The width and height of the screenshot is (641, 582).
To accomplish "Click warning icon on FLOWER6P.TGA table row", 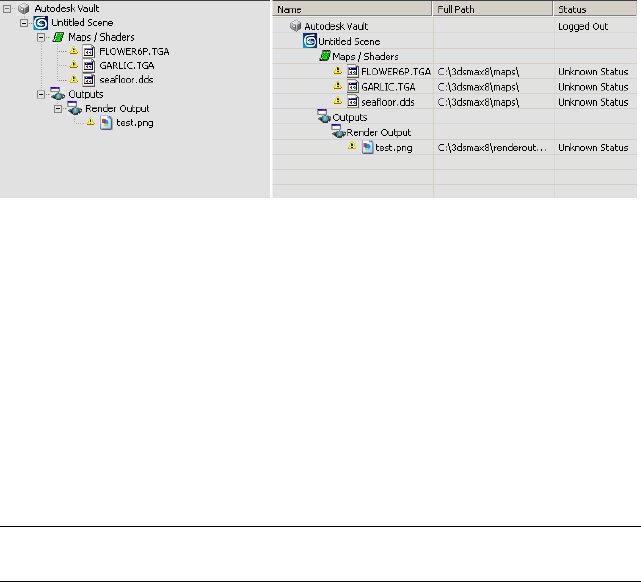I will (x=338, y=71).
